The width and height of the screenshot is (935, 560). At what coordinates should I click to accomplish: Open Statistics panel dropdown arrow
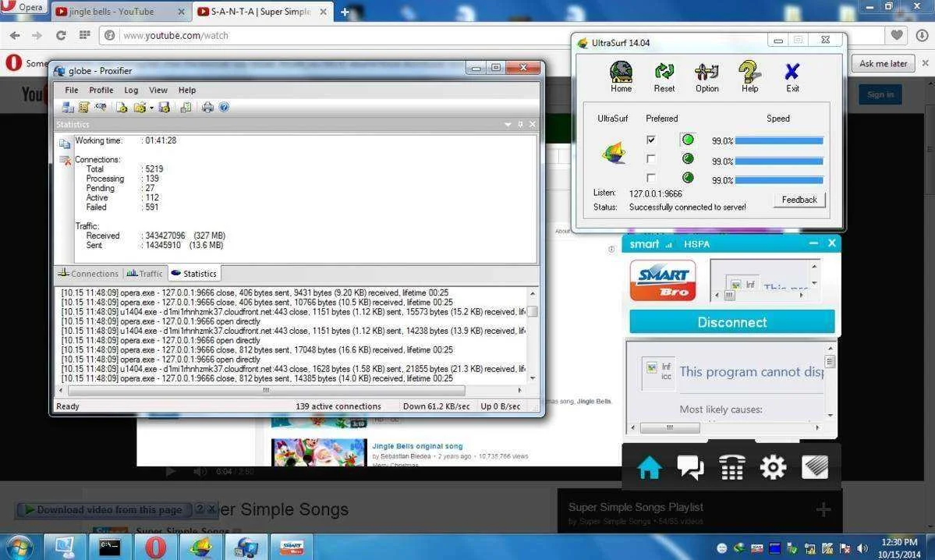pyautogui.click(x=508, y=124)
